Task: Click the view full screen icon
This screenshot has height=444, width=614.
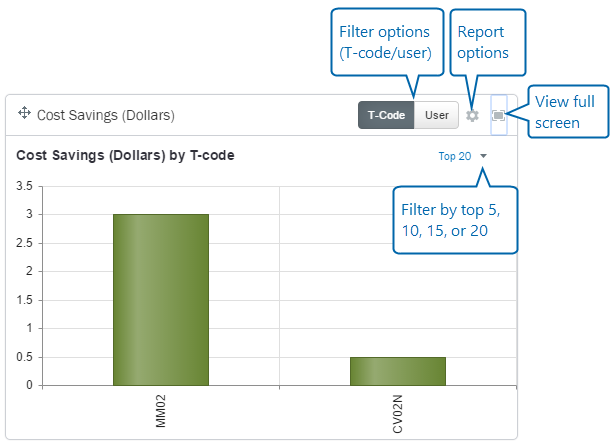Action: (498, 115)
